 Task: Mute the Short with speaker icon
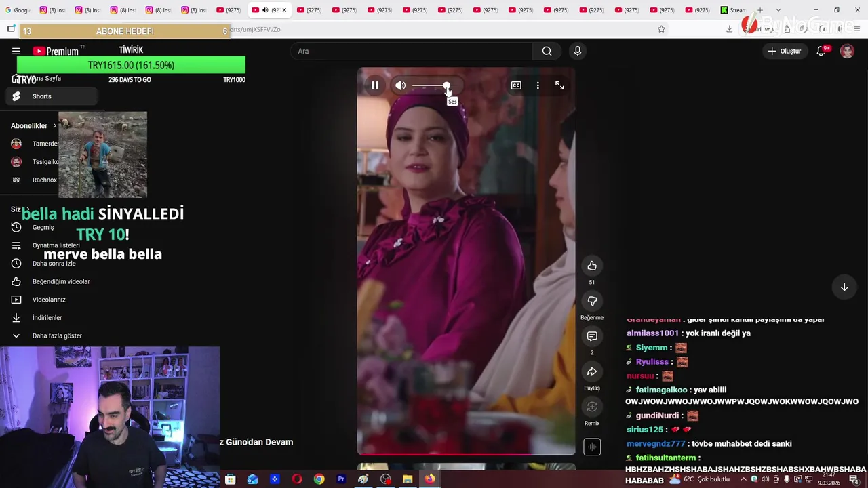tap(401, 85)
